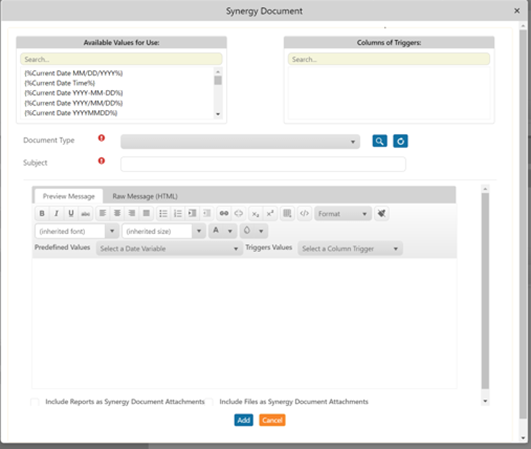Remove the hyperlink

(238, 213)
